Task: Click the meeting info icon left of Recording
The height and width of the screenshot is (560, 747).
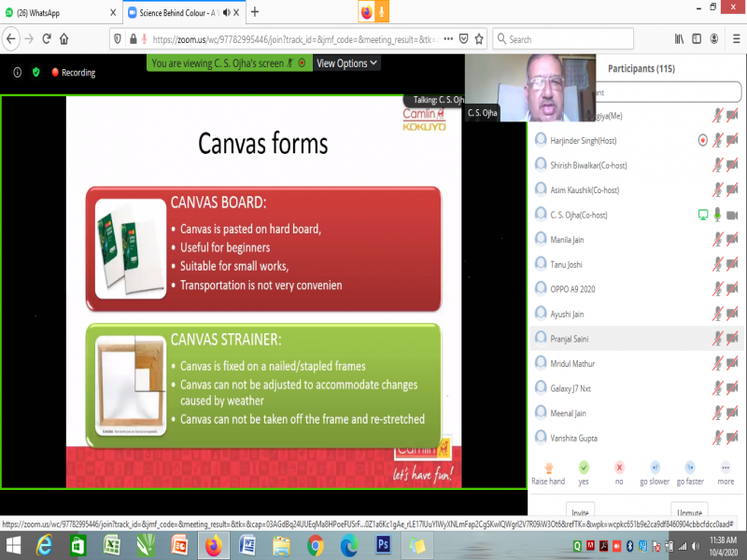Action: tap(17, 72)
